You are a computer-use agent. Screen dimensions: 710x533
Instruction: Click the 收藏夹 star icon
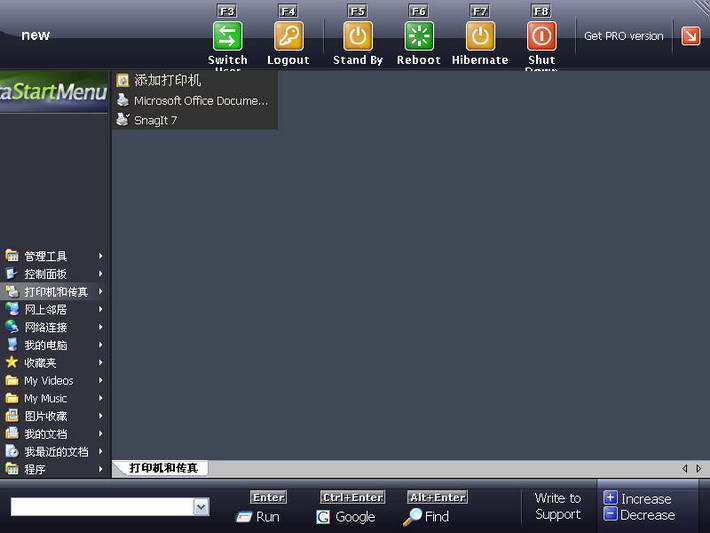click(12, 362)
